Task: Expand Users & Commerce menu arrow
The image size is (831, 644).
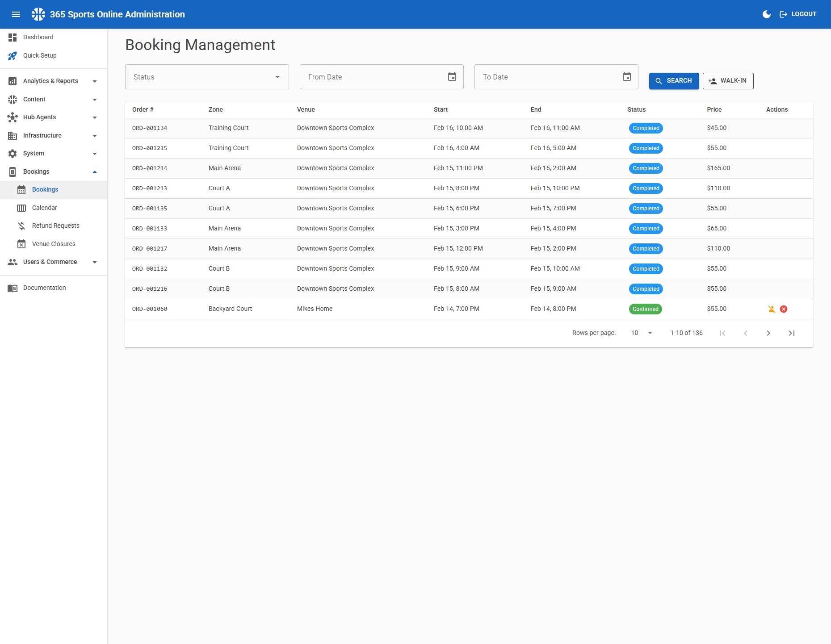Action: 95,262
